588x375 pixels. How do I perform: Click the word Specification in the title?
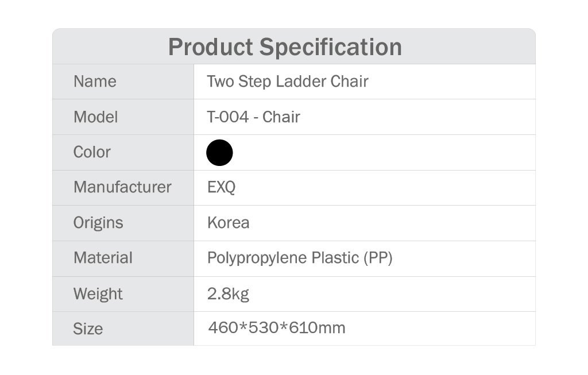point(331,47)
